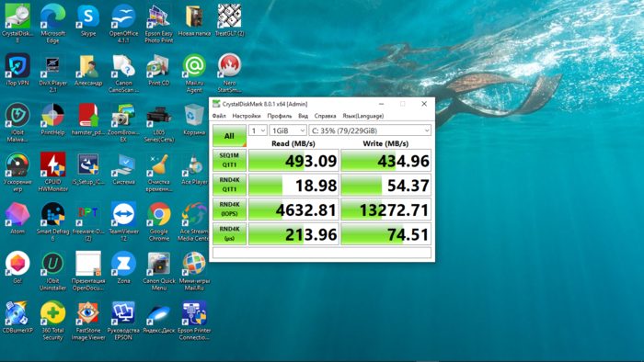Viewport: 644px width, 362px height.
Task: Run RND4K (μs) test
Action: click(229, 233)
